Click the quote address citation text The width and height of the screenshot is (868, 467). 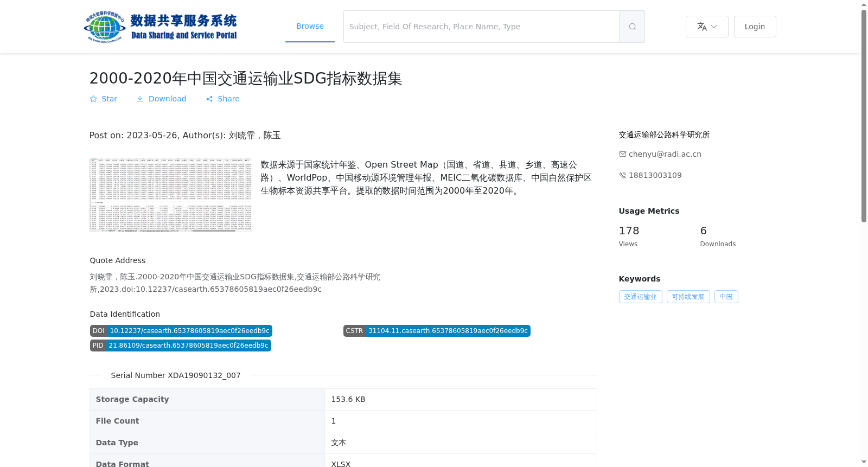235,283
